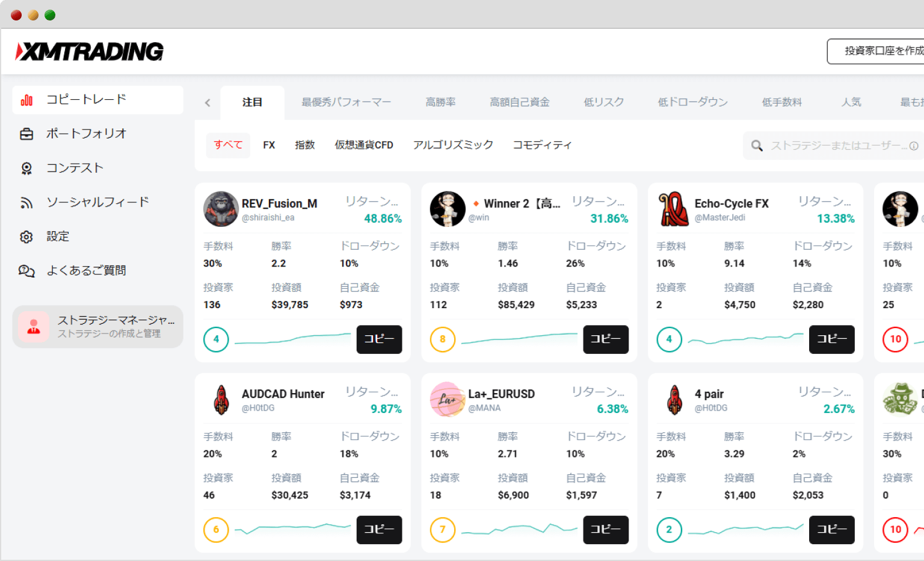Select the FX filter
The image size is (924, 561).
pos(269,146)
